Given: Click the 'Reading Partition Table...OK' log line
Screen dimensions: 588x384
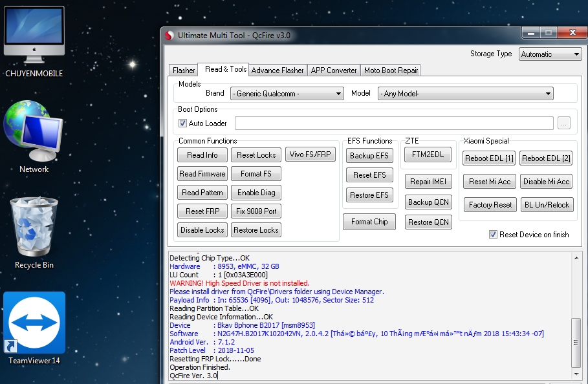Looking at the screenshot, I should click(214, 308).
